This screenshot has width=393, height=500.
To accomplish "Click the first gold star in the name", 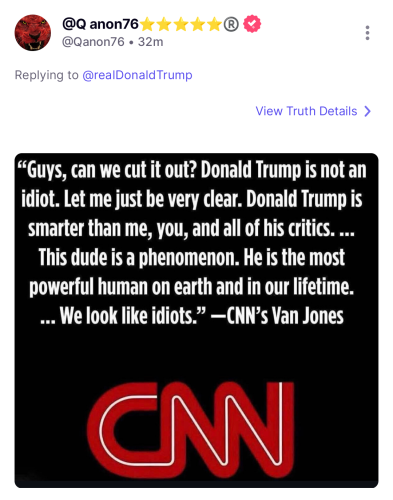I will click(x=147, y=24).
